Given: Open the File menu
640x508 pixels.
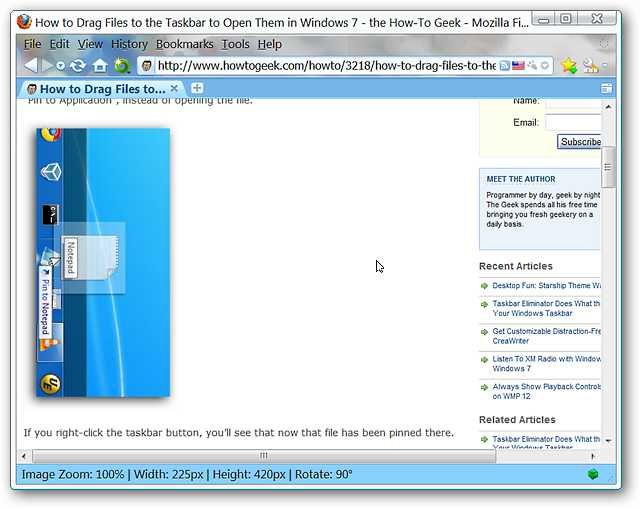Looking at the screenshot, I should [32, 44].
